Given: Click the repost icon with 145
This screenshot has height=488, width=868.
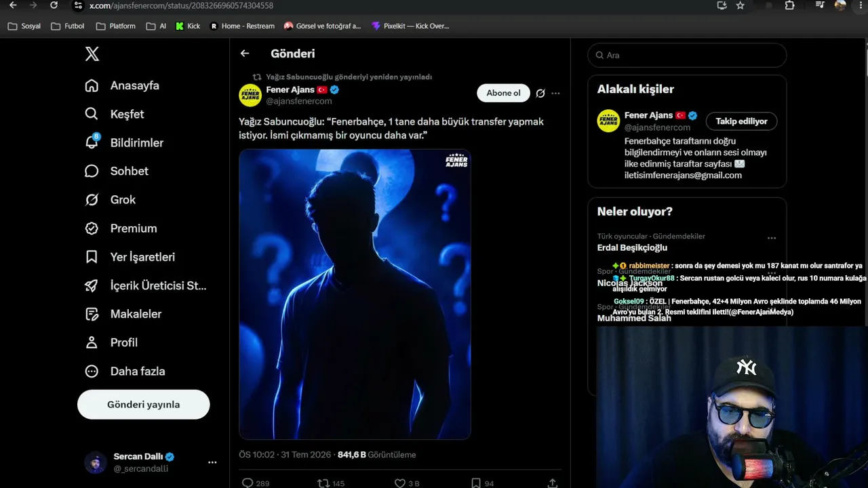Looking at the screenshot, I should [x=323, y=483].
